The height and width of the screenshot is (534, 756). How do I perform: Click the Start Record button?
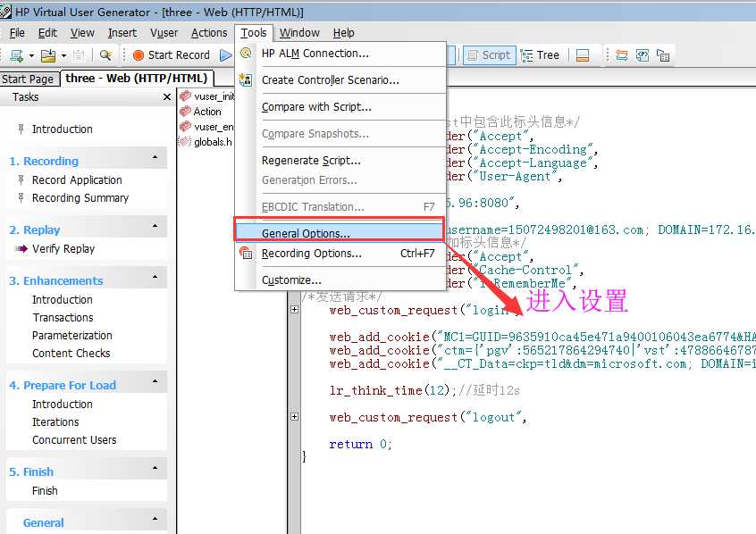pyautogui.click(x=172, y=55)
